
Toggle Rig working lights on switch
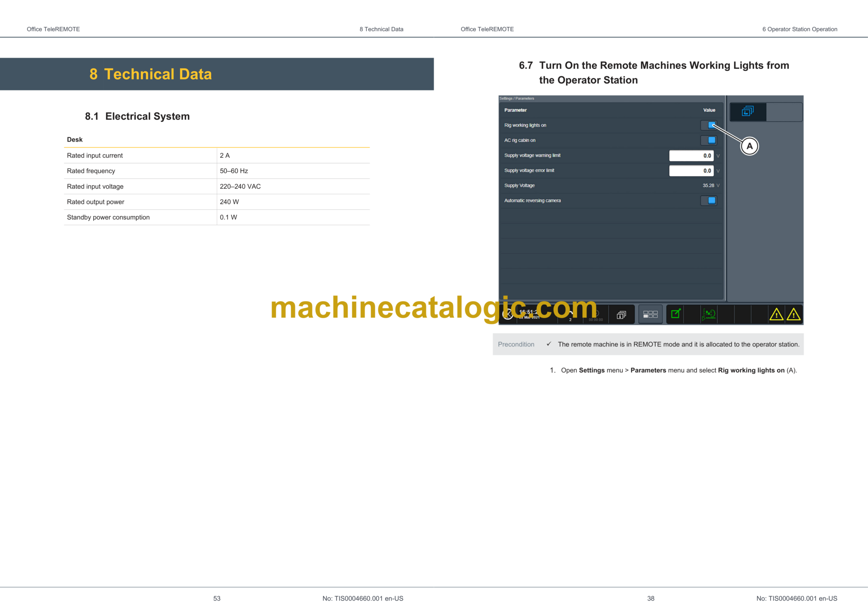coord(709,125)
